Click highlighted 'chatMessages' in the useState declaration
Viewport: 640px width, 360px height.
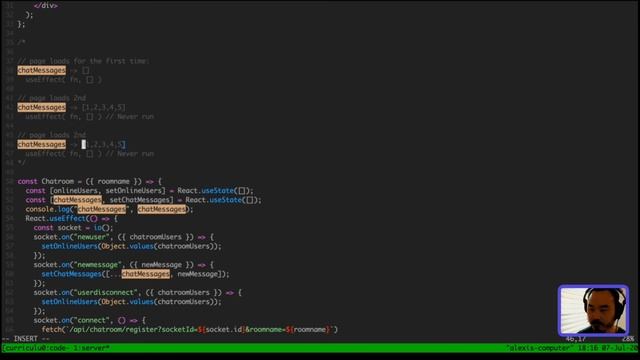78,200
